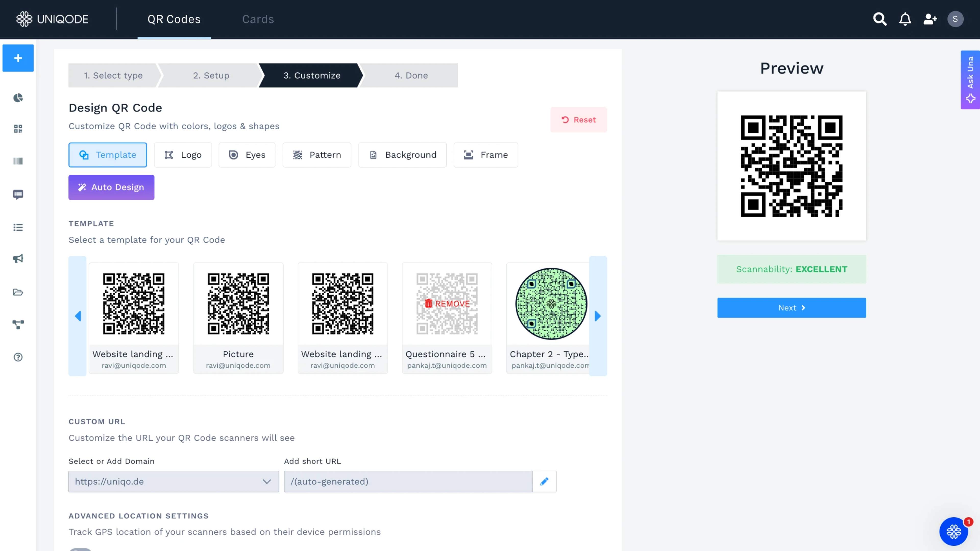Screen dimensions: 980x551
Task: Click the Auto Design button
Action: [112, 187]
